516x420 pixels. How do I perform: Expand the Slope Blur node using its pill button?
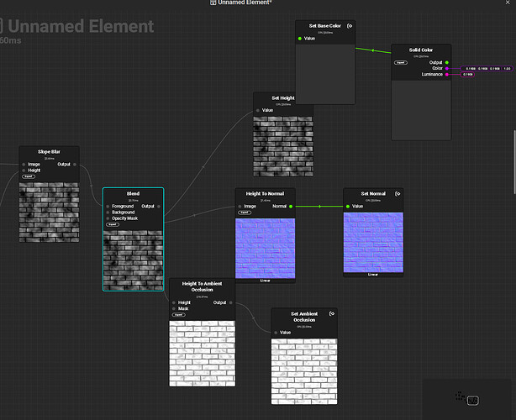pyautogui.click(x=29, y=176)
